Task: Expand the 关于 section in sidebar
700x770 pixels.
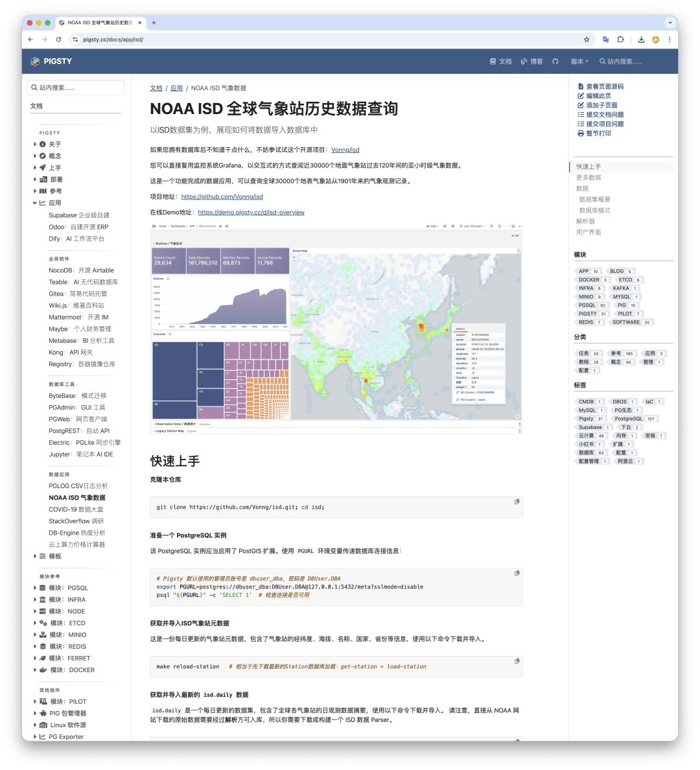Action: pos(35,145)
